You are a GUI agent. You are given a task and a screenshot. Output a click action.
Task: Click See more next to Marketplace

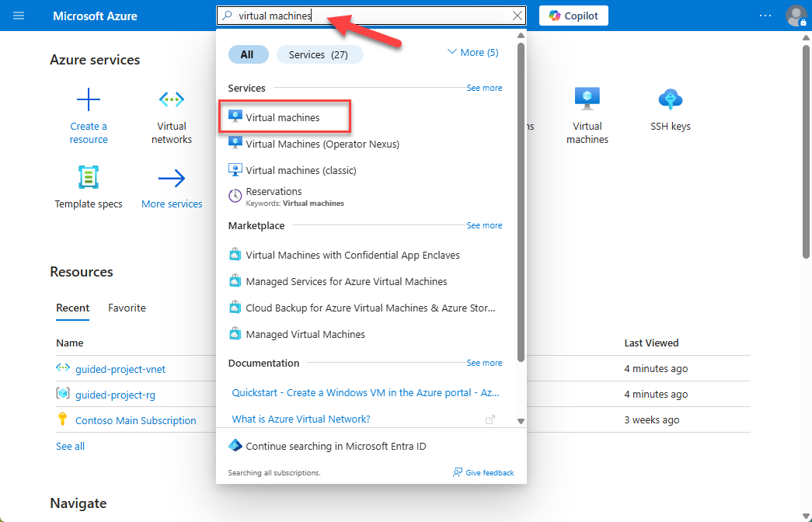tap(484, 225)
